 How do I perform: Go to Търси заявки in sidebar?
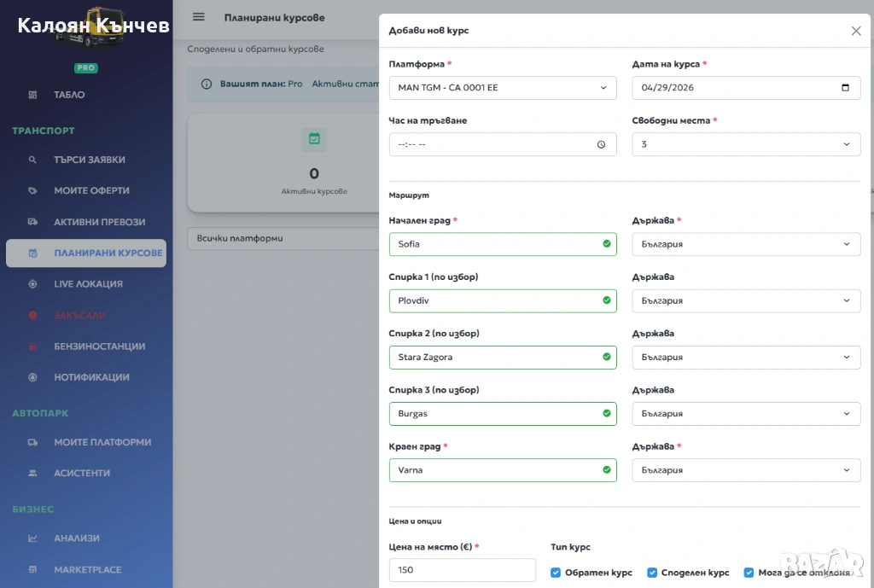89,160
